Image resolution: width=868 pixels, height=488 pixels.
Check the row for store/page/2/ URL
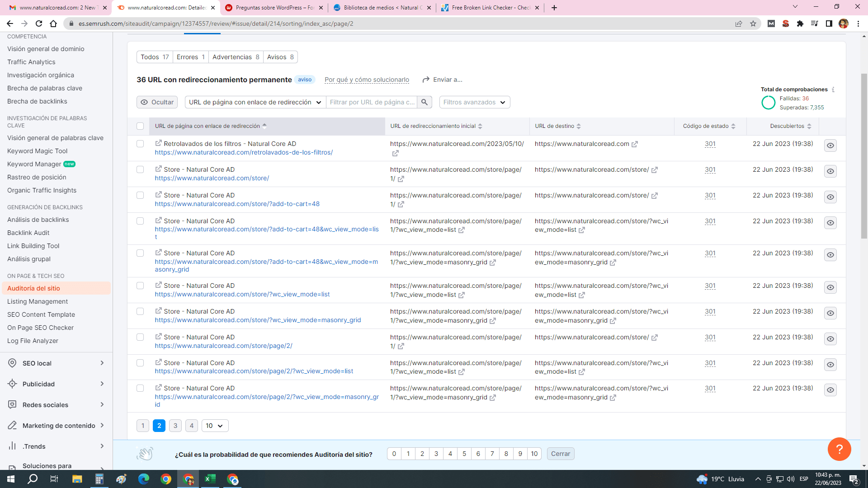140,337
